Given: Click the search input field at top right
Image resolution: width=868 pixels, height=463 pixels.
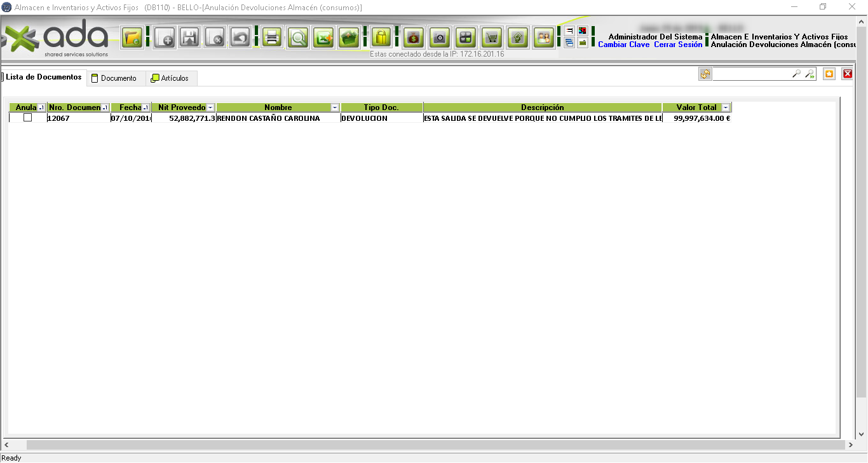Looking at the screenshot, I should (x=751, y=74).
